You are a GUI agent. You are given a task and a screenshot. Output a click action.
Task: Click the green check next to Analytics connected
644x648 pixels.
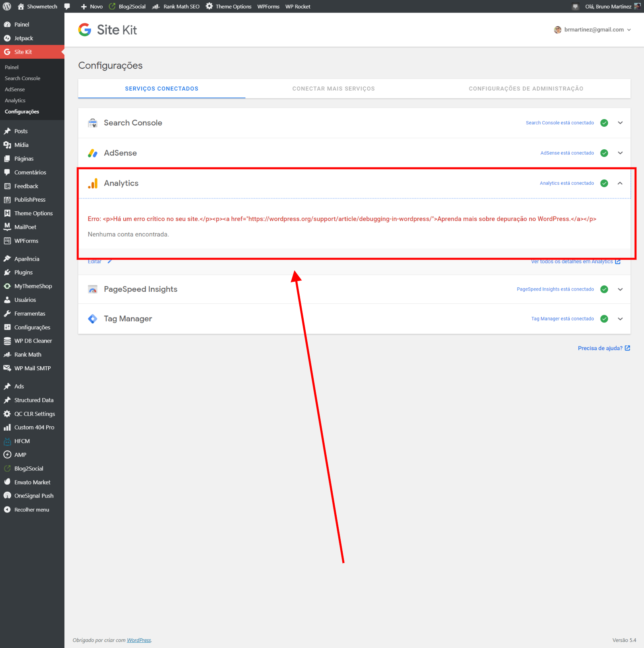tap(604, 183)
